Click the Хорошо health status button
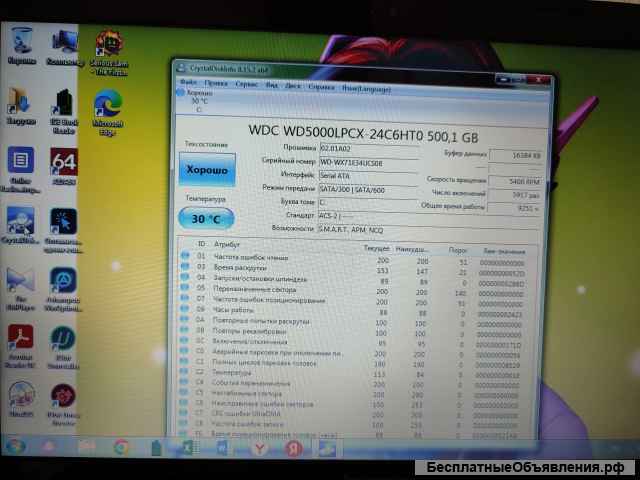This screenshot has width=640, height=480. (207, 172)
